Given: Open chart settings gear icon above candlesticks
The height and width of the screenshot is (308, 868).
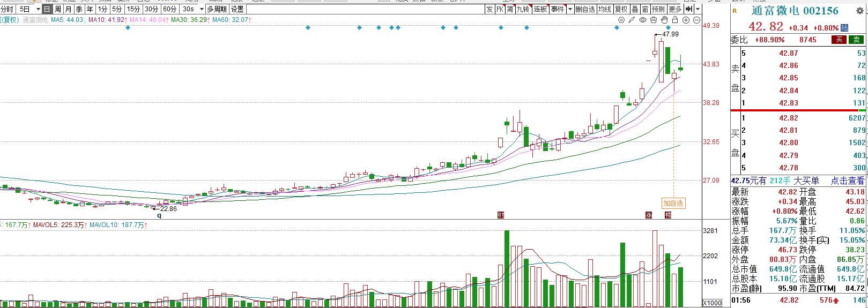Looking at the screenshot, I should [621, 20].
